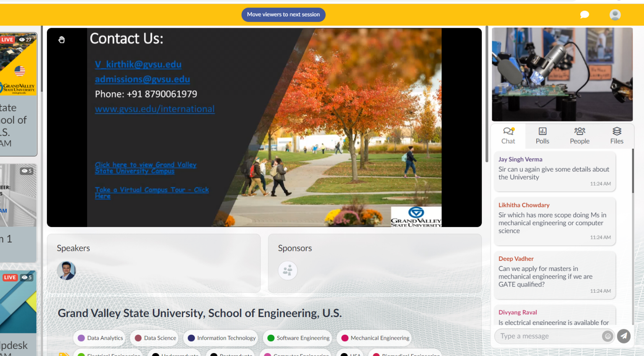Click the main page vertical scrollbar
The height and width of the screenshot is (356, 644).
coord(487,94)
